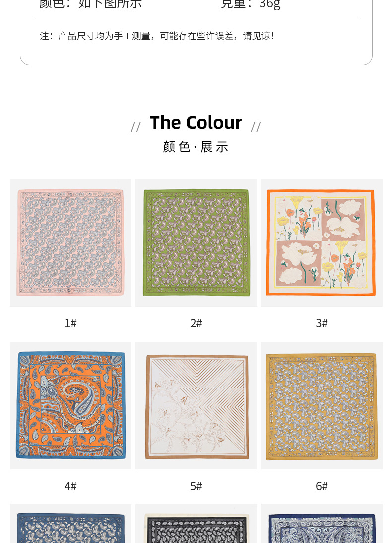Click the 克重 36g weight text
Screen dimensions: 392x543
tap(251, 4)
